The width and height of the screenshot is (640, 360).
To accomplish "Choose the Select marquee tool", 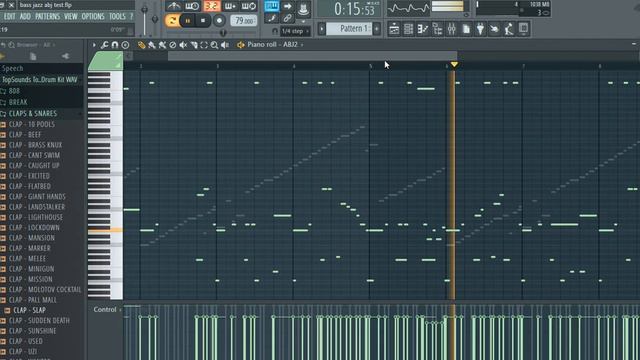I will coord(204,45).
